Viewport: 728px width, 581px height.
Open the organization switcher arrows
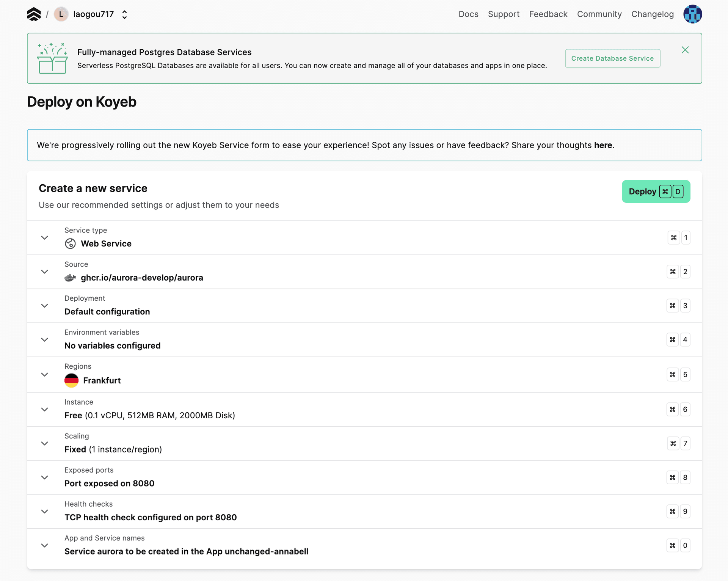point(124,14)
